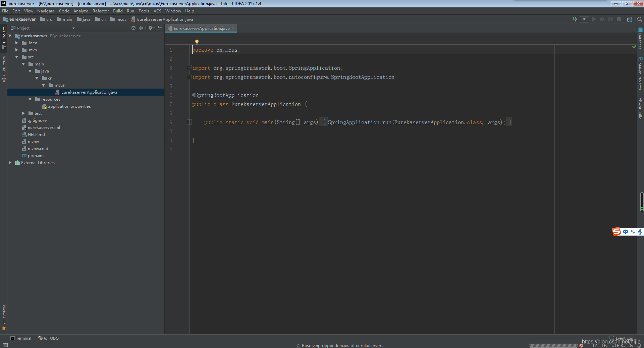Select the EurekaserverApplication.java editor tab

202,28
